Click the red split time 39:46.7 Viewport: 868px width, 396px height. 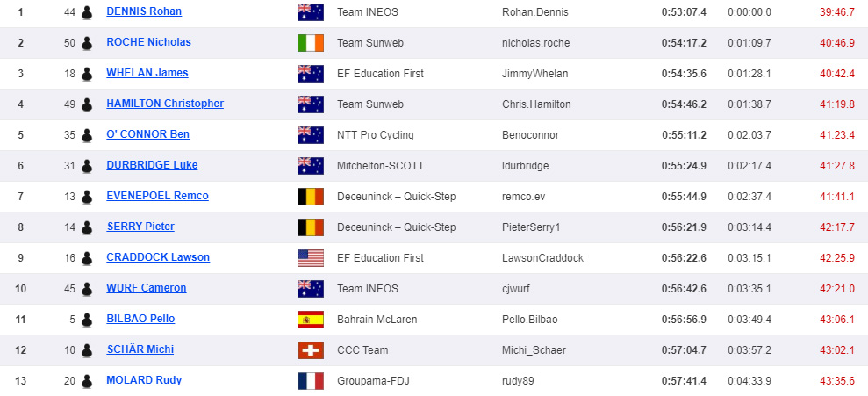pos(837,11)
